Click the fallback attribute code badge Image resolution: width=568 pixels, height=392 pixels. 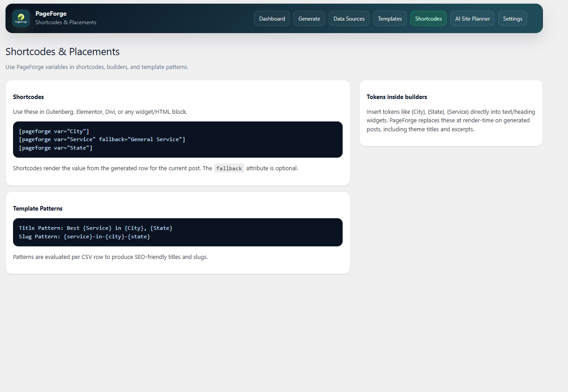point(229,168)
